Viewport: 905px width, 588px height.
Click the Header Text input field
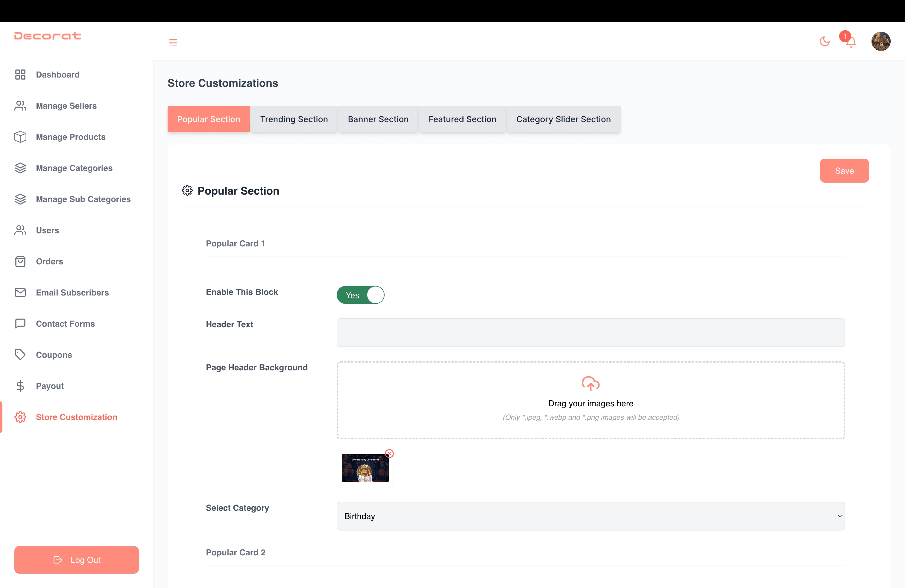pyautogui.click(x=590, y=331)
